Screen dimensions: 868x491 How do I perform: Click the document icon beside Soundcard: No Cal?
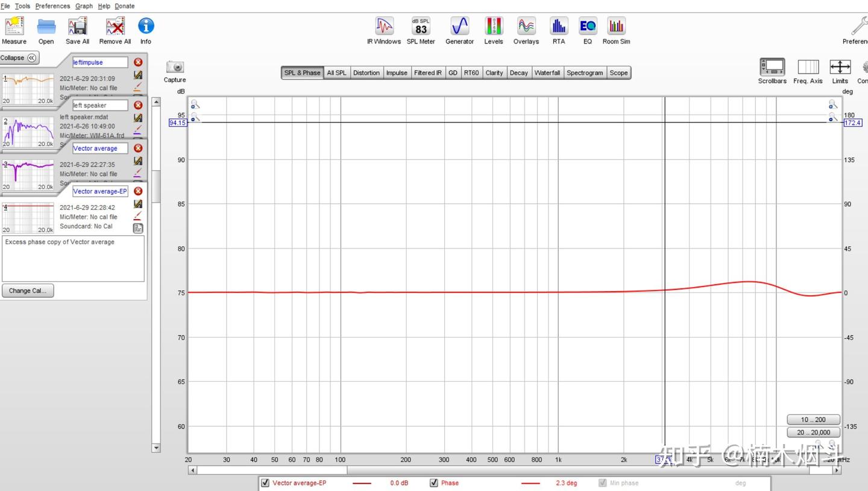click(x=138, y=228)
